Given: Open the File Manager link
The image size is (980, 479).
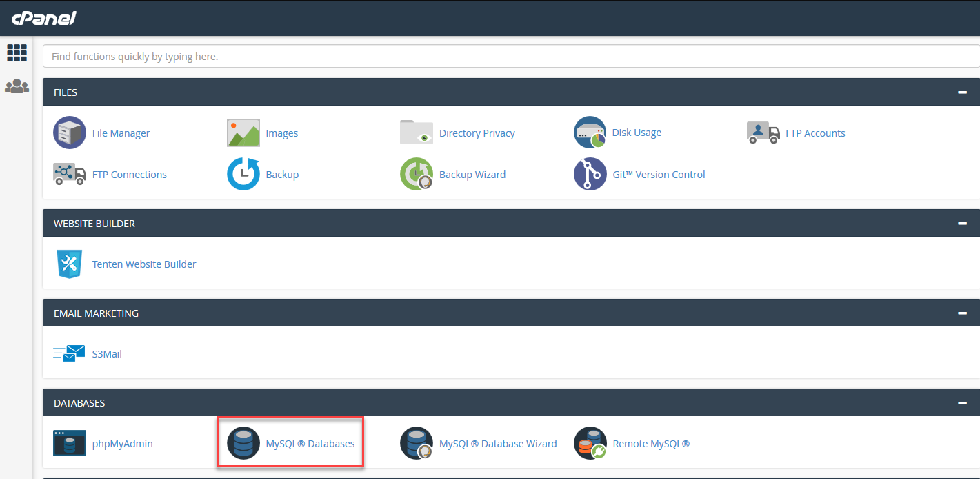Looking at the screenshot, I should point(121,133).
